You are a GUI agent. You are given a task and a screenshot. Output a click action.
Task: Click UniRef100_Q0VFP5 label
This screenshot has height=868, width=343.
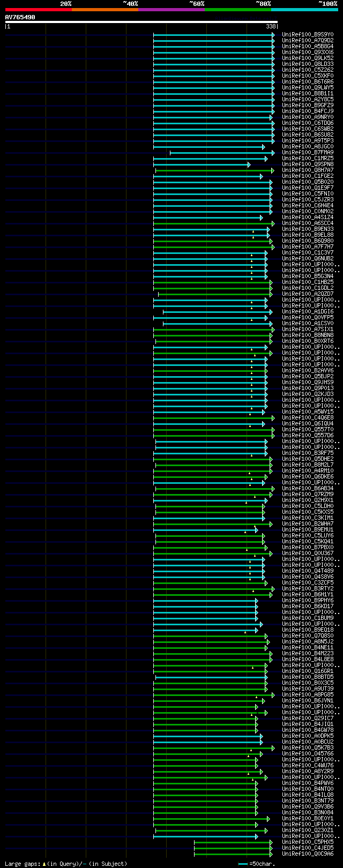coord(308,318)
